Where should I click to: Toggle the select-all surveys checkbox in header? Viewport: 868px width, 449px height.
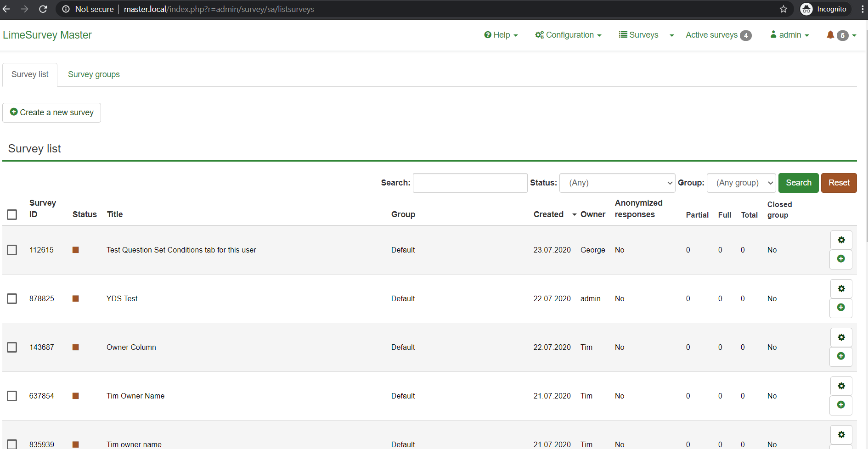pyautogui.click(x=12, y=214)
